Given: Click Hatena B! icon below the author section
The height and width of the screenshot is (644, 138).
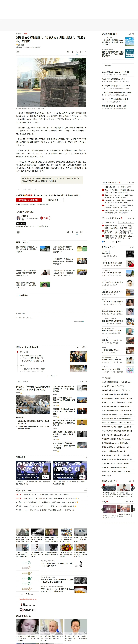Looking at the screenshot, I should click(81, 232).
